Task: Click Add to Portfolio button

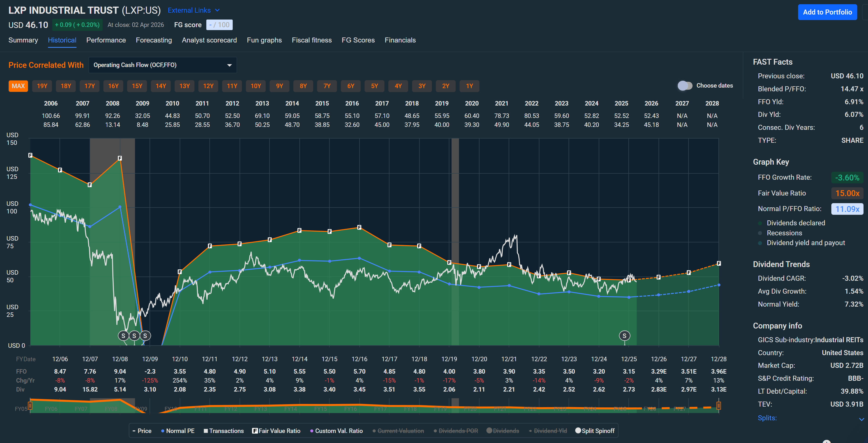Action: tap(827, 12)
